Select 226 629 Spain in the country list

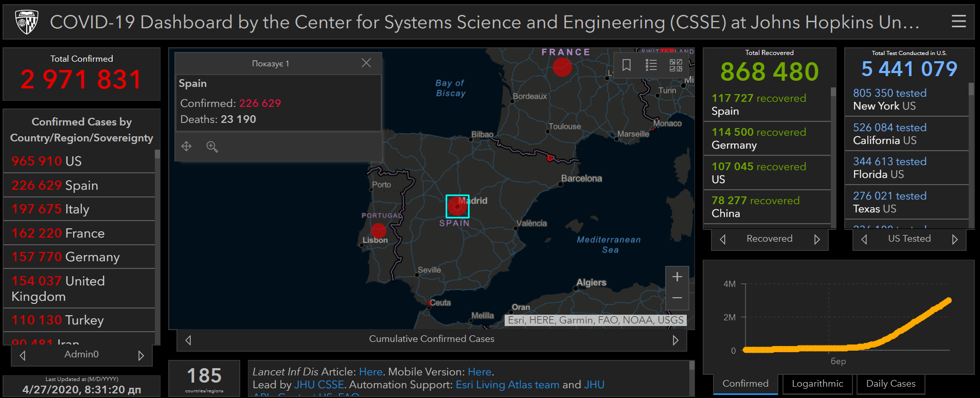pos(79,185)
